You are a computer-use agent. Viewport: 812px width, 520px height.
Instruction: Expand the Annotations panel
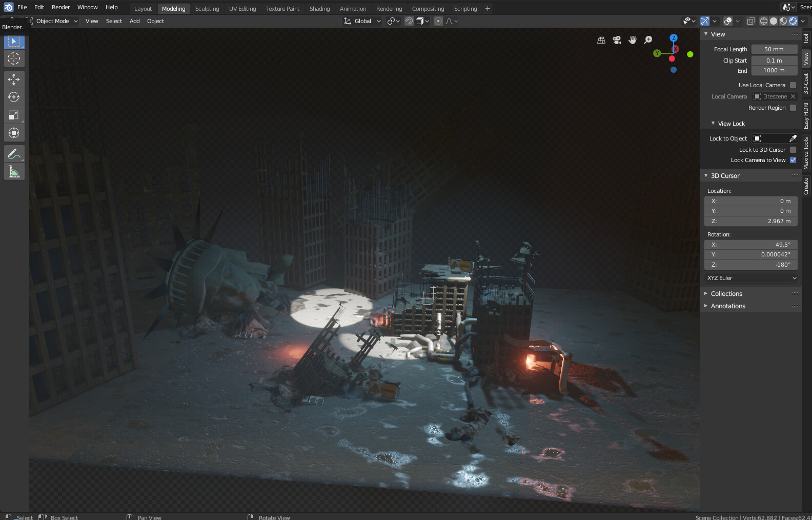706,306
